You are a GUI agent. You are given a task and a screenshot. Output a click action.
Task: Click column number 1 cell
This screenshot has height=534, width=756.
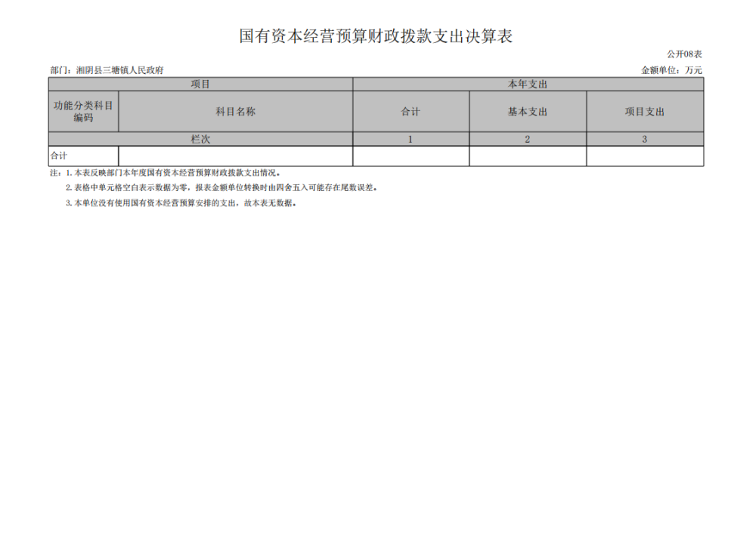411,139
